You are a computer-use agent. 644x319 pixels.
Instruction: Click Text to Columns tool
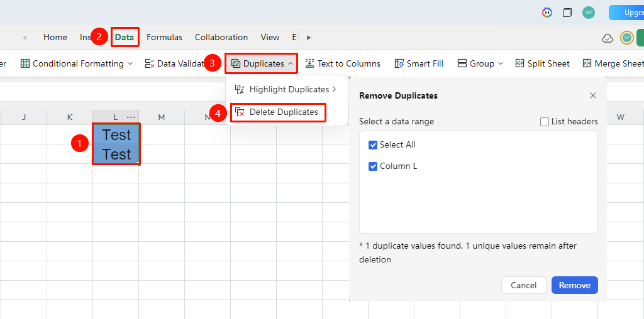(x=343, y=63)
